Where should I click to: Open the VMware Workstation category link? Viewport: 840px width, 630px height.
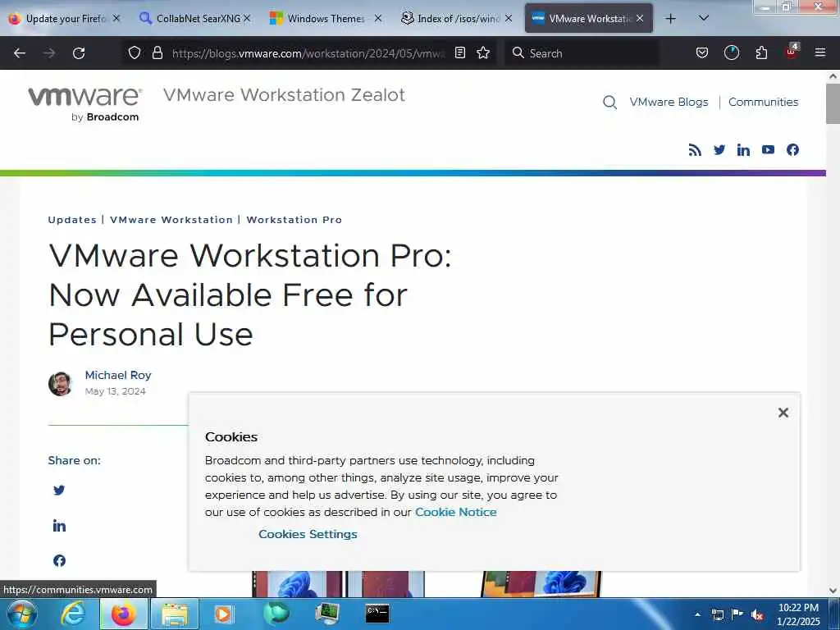pyautogui.click(x=171, y=220)
